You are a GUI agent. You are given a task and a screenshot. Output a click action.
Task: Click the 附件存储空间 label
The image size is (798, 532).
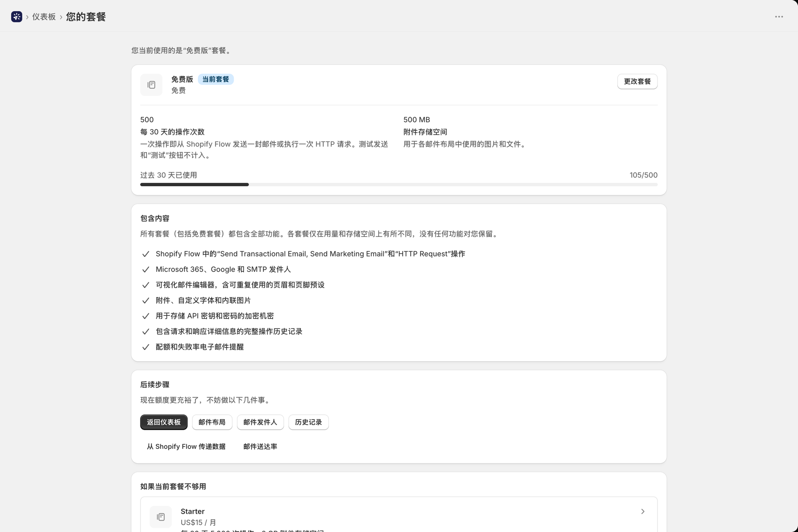click(x=425, y=132)
